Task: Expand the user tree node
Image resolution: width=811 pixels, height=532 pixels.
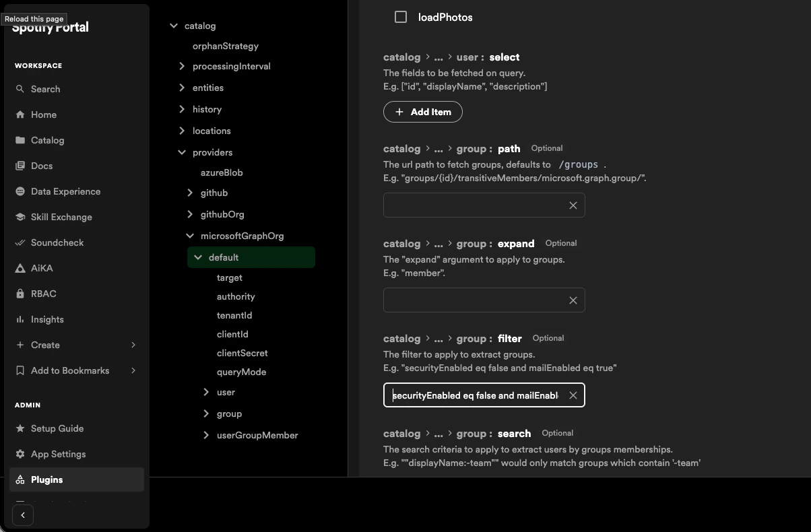Action: pyautogui.click(x=206, y=392)
